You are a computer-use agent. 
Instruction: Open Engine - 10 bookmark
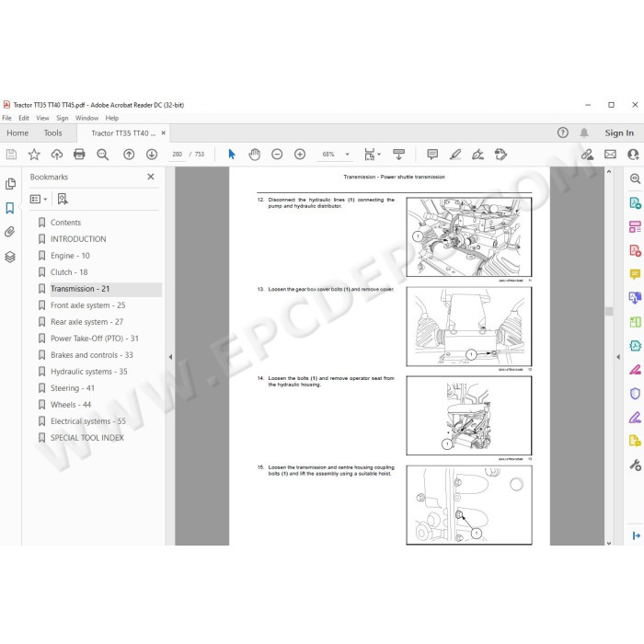70,256
